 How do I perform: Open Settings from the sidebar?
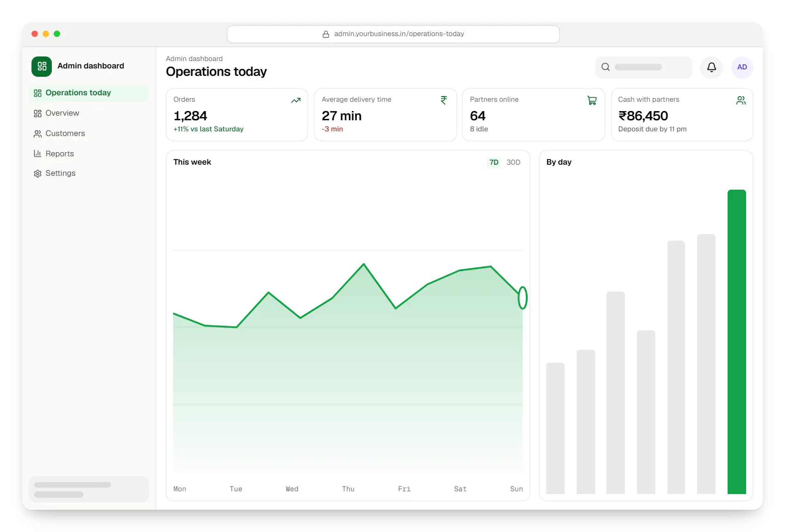89,173
